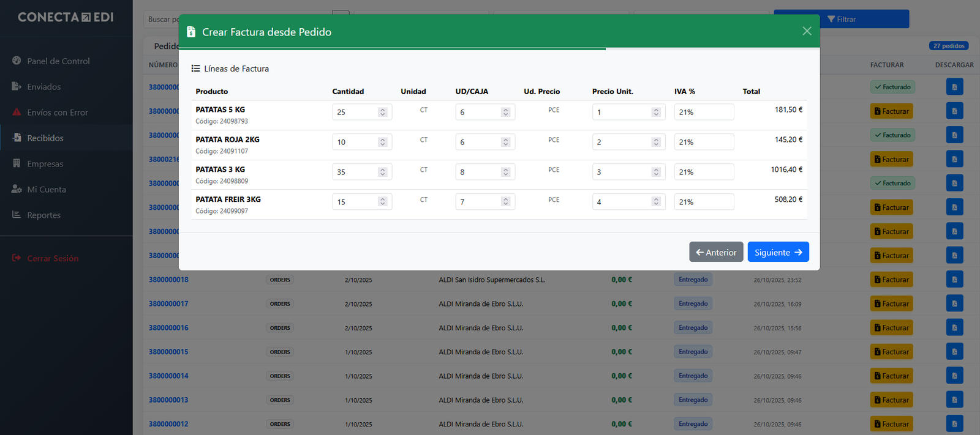This screenshot has width=980, height=435.
Task: Click UD/CAJA stepper for PATATA ROJA 2KG
Action: click(506, 142)
